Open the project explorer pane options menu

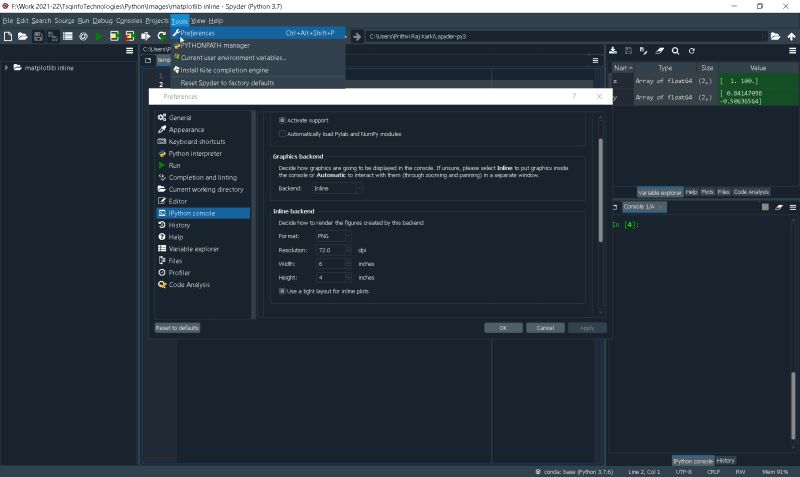pyautogui.click(x=130, y=51)
